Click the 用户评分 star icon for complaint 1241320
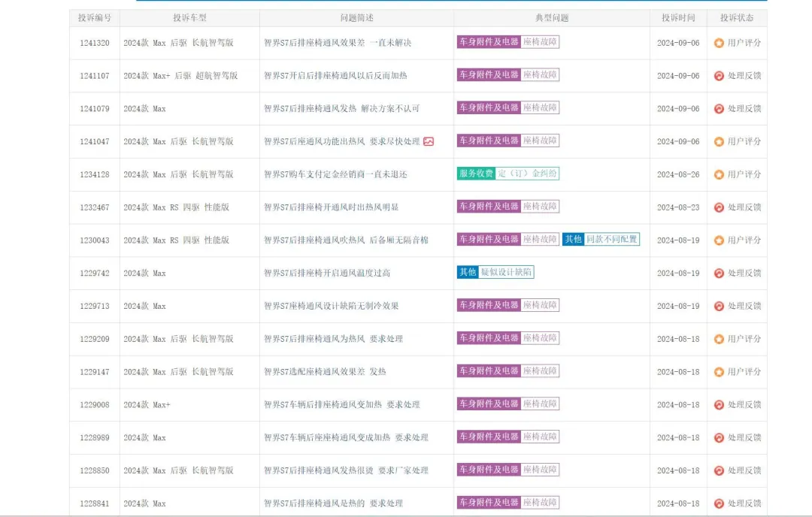Screen dimensions: 812x517 tap(719, 43)
